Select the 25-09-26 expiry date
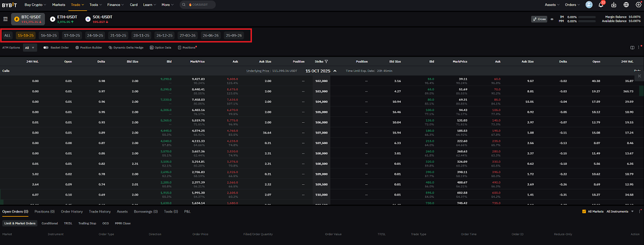644x245 pixels. click(x=234, y=35)
